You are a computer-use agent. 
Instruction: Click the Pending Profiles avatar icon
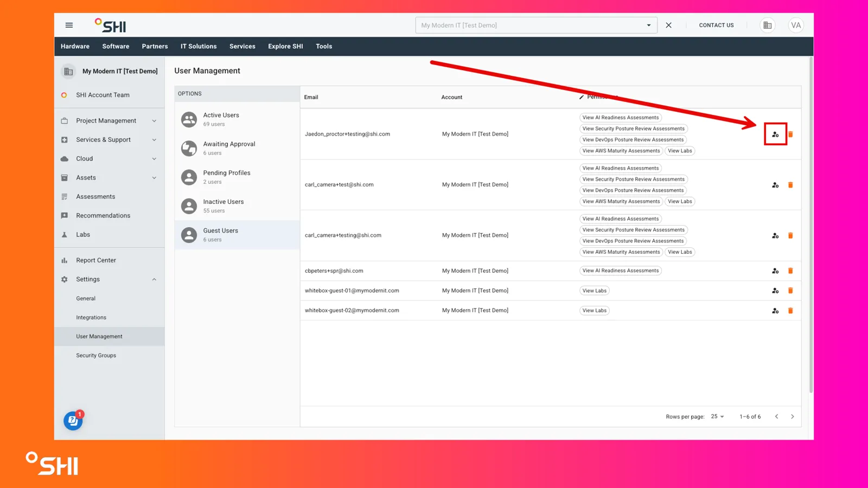189,177
